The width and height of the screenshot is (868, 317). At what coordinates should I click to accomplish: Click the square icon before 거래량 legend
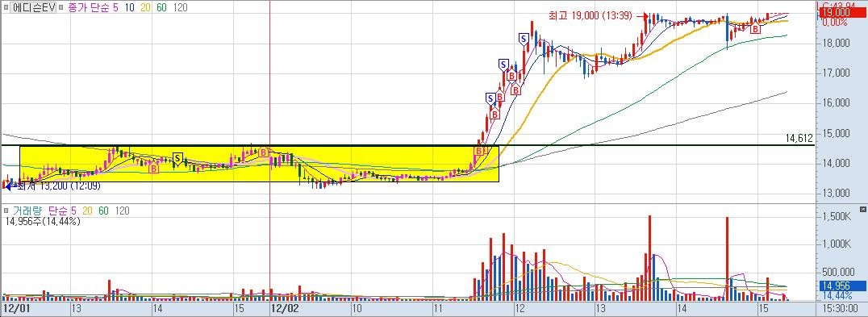[x=6, y=211]
